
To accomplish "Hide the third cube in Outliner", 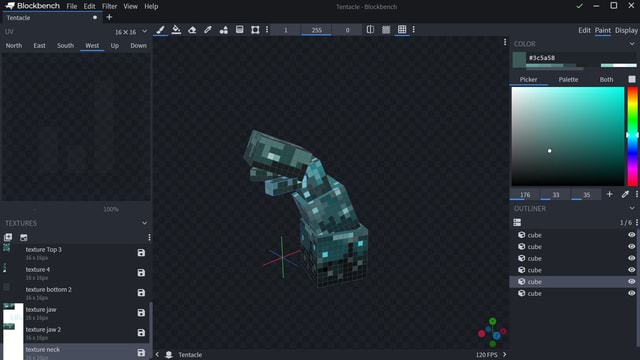I will click(631, 258).
